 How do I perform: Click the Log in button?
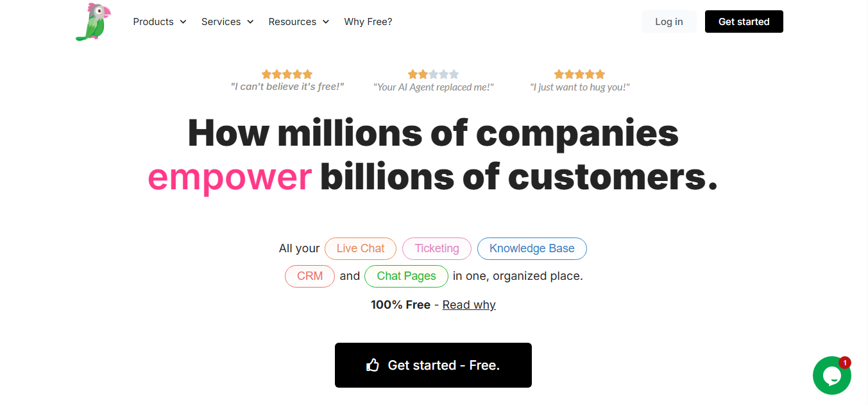(668, 21)
